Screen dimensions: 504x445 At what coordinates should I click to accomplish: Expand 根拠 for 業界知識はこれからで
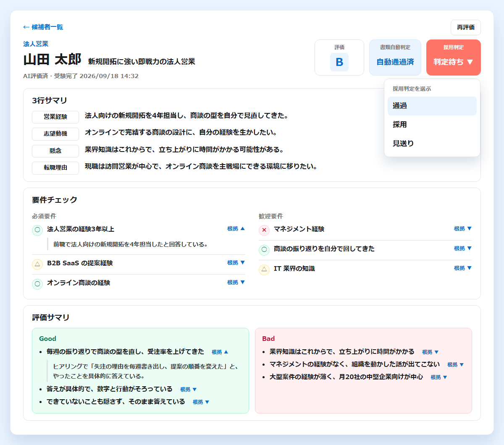click(x=430, y=352)
